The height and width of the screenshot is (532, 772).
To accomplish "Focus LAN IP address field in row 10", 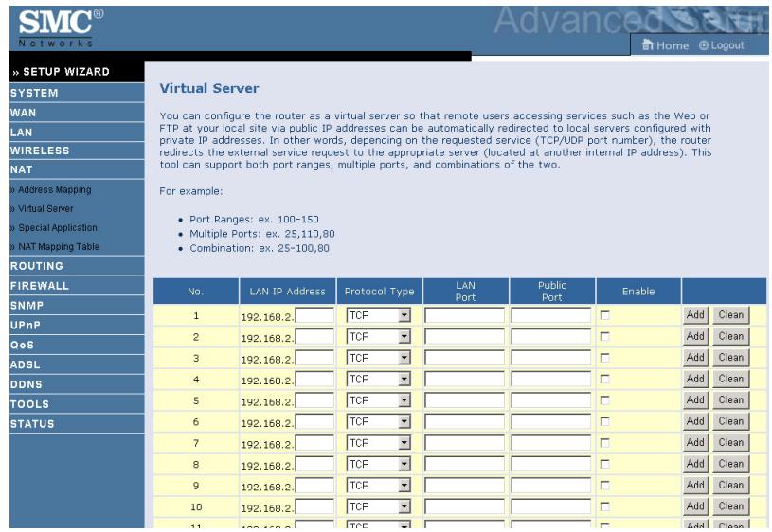I will pyautogui.click(x=314, y=506).
